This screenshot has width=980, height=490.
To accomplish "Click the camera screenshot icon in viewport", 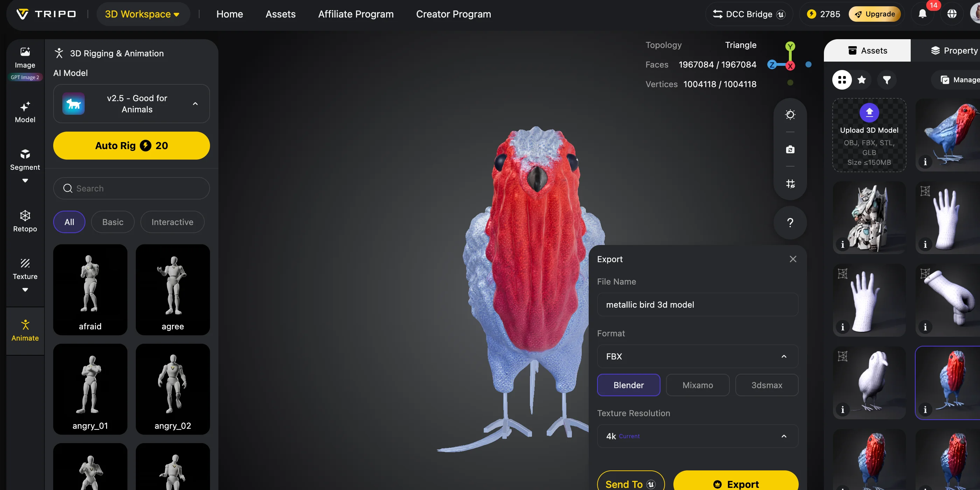I will pos(790,149).
